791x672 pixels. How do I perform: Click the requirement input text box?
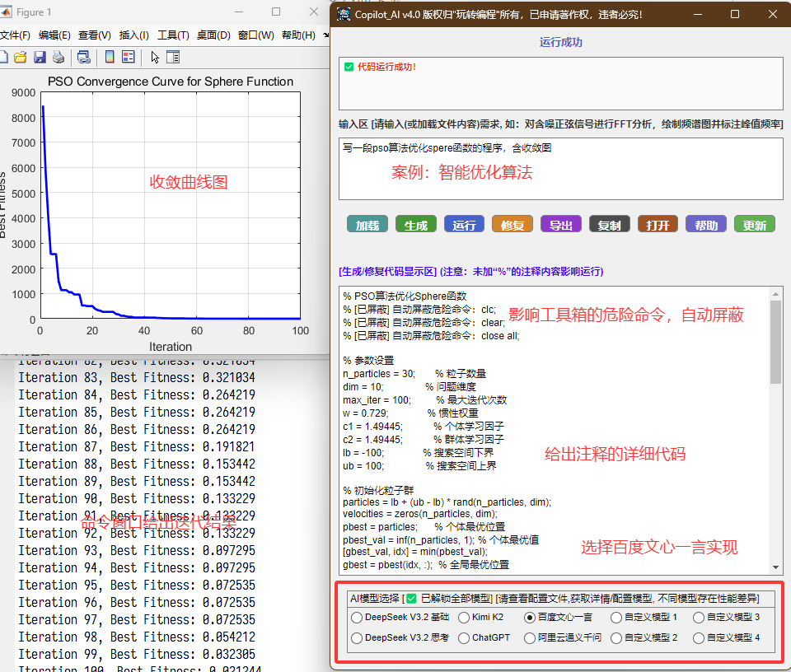pyautogui.click(x=560, y=169)
